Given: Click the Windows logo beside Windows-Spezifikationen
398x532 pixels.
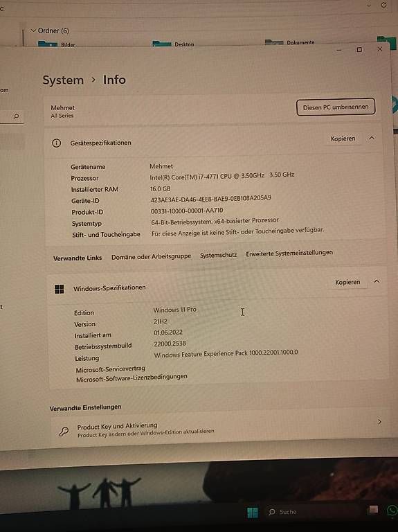Looking at the screenshot, I should click(60, 289).
